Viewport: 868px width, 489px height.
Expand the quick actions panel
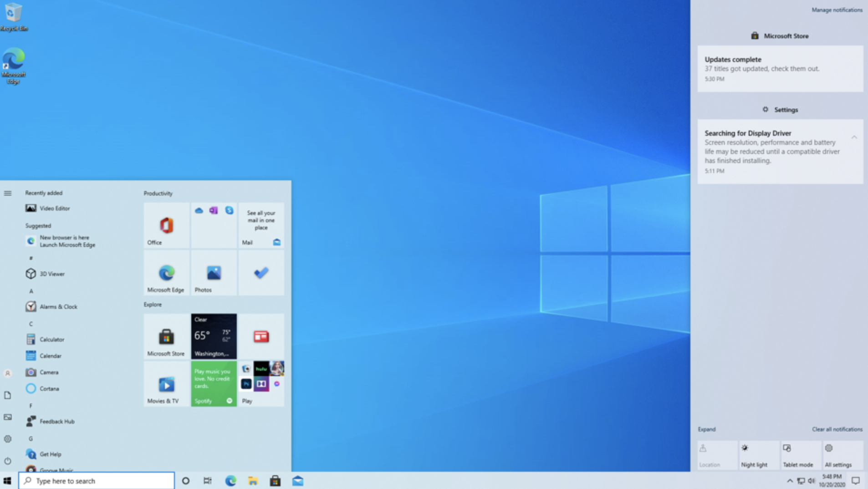point(707,429)
